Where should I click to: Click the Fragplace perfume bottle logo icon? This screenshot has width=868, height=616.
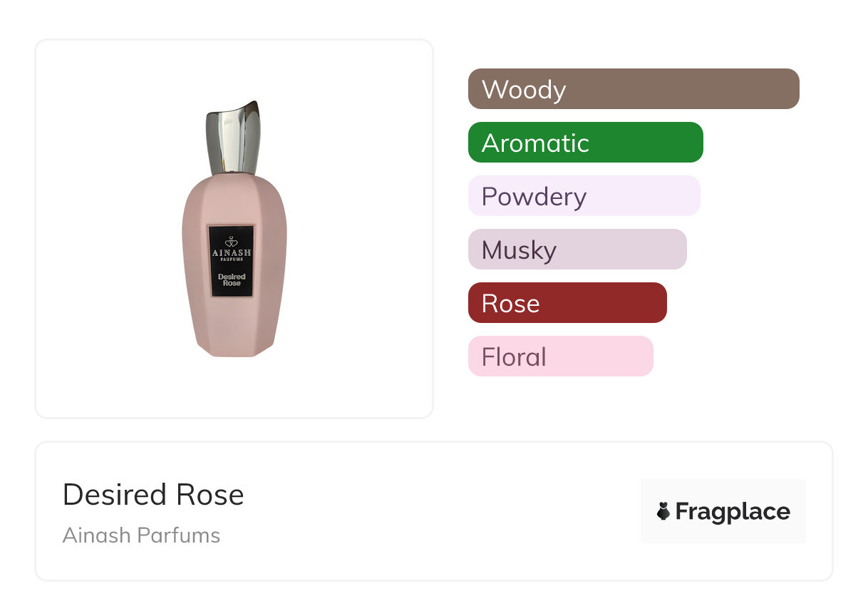(663, 511)
